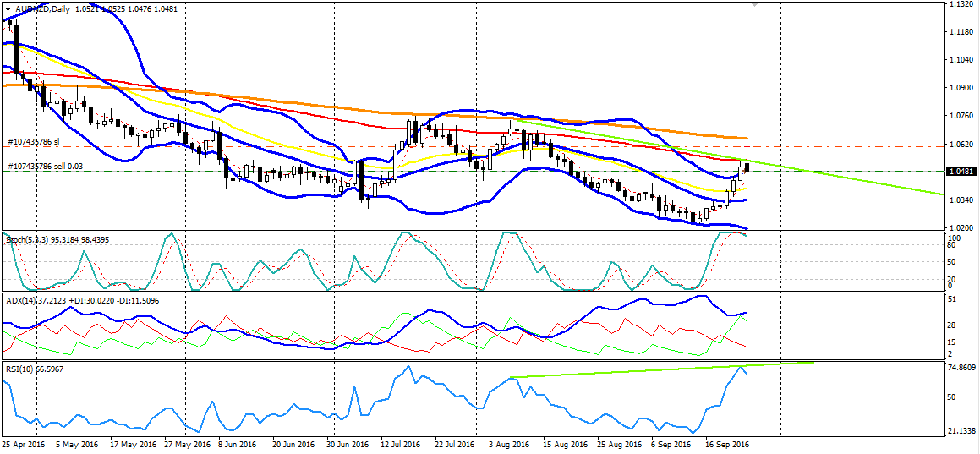Click the 1.0340 price scale label

point(960,200)
